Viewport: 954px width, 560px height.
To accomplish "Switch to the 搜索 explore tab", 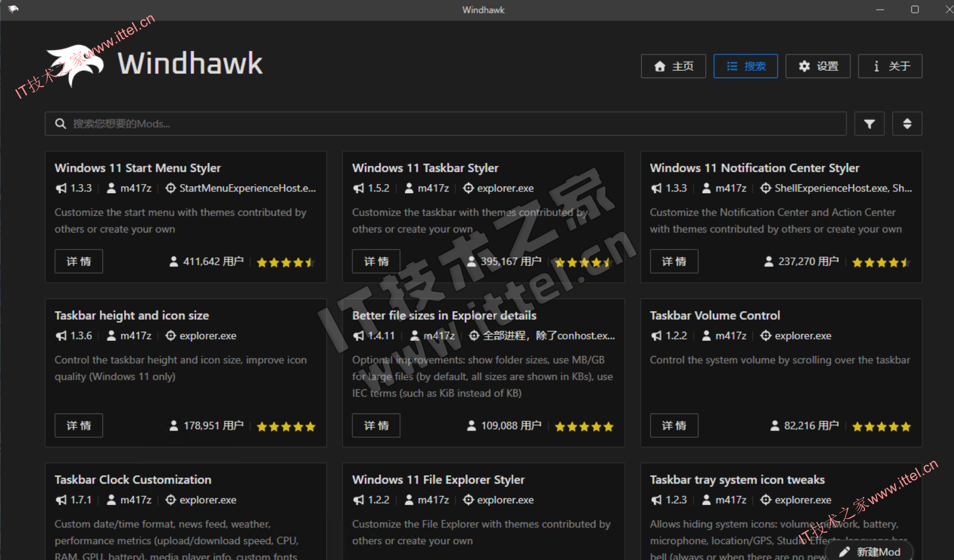I will coord(745,66).
